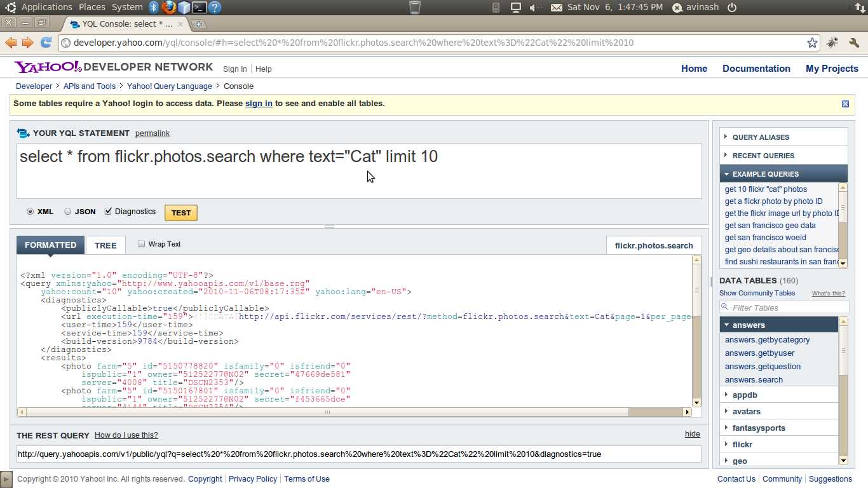
Task: Run the query with TEST button
Action: click(181, 213)
